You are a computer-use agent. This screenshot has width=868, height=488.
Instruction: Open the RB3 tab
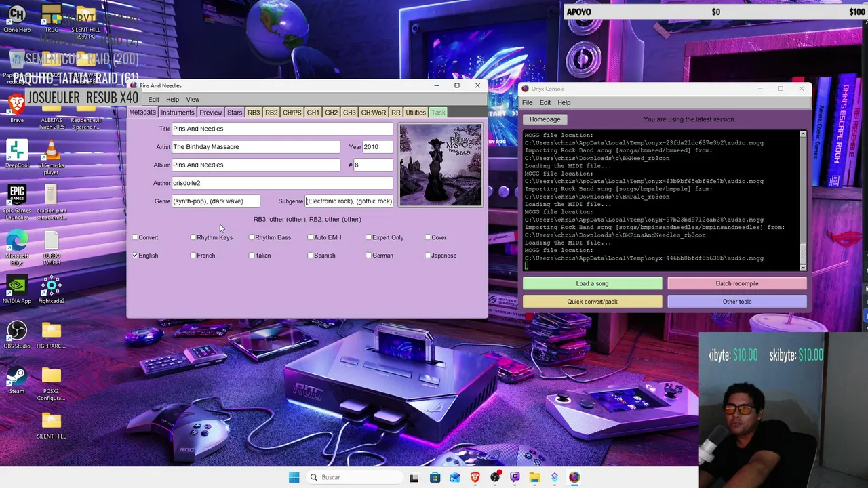[254, 113]
